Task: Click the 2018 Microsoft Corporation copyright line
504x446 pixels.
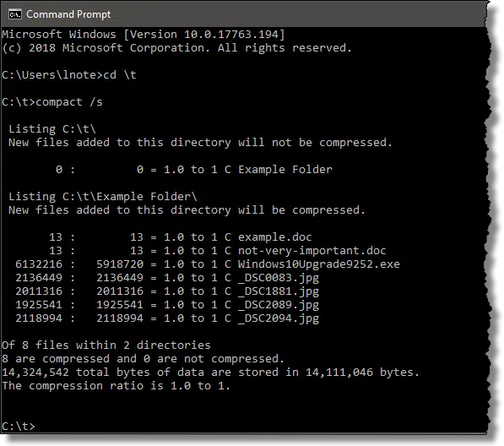Action: pyautogui.click(x=176, y=48)
